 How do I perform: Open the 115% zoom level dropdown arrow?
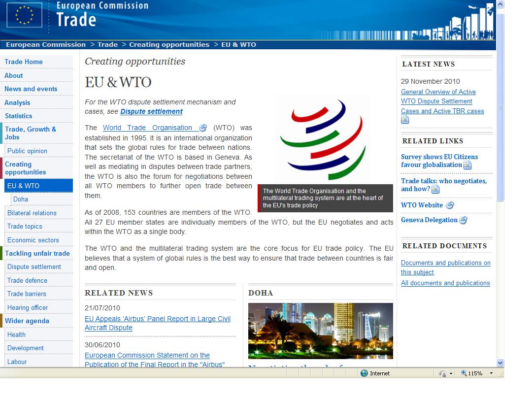491,373
